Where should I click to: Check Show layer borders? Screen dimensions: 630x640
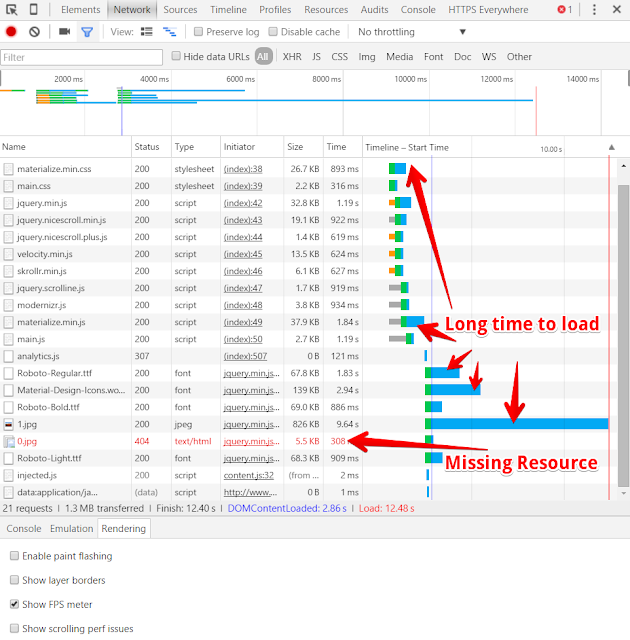point(14,580)
